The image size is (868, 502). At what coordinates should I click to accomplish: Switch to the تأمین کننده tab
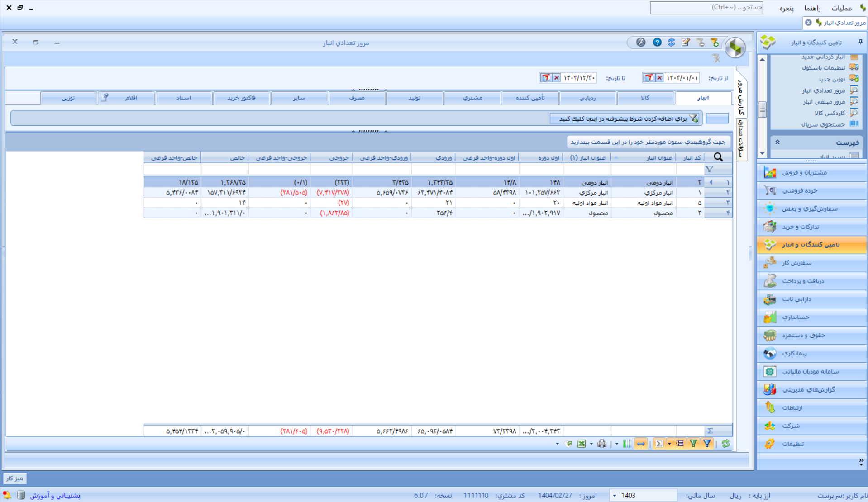(530, 98)
